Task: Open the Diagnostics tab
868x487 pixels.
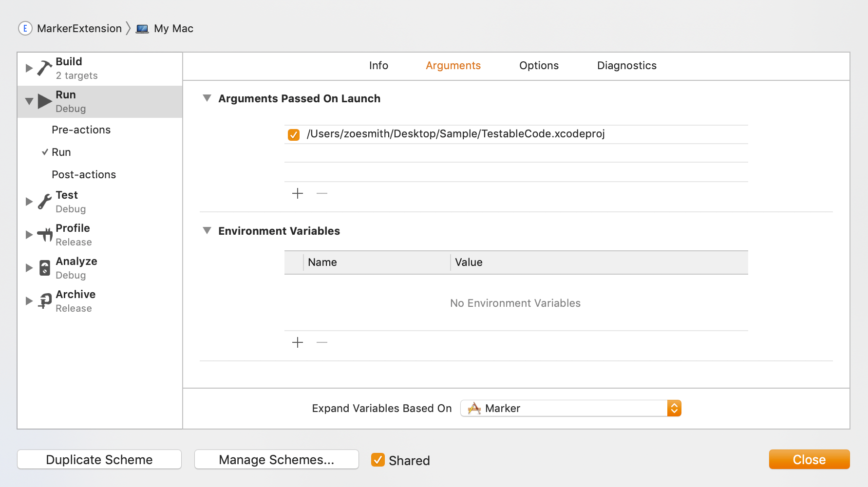Action: click(627, 65)
